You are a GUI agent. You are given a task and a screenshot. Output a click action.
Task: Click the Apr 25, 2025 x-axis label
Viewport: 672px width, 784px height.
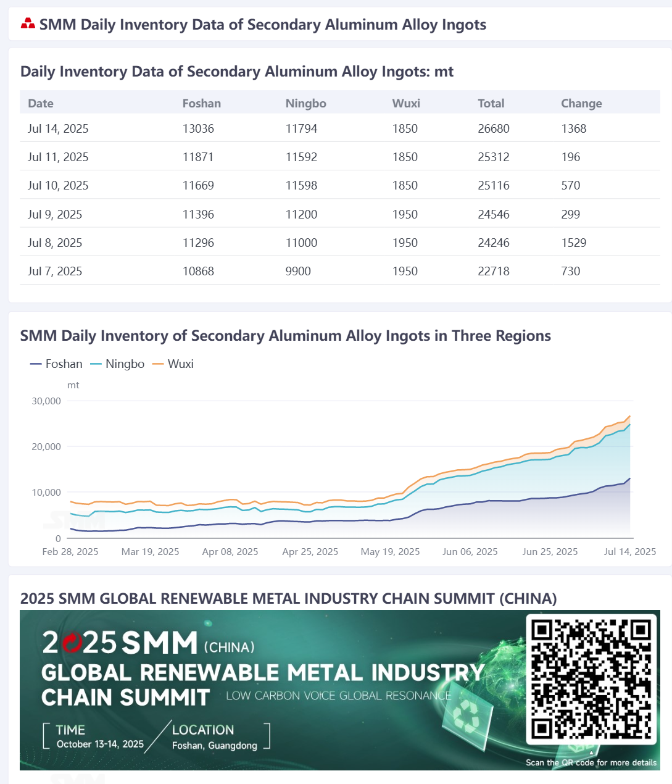(x=310, y=551)
